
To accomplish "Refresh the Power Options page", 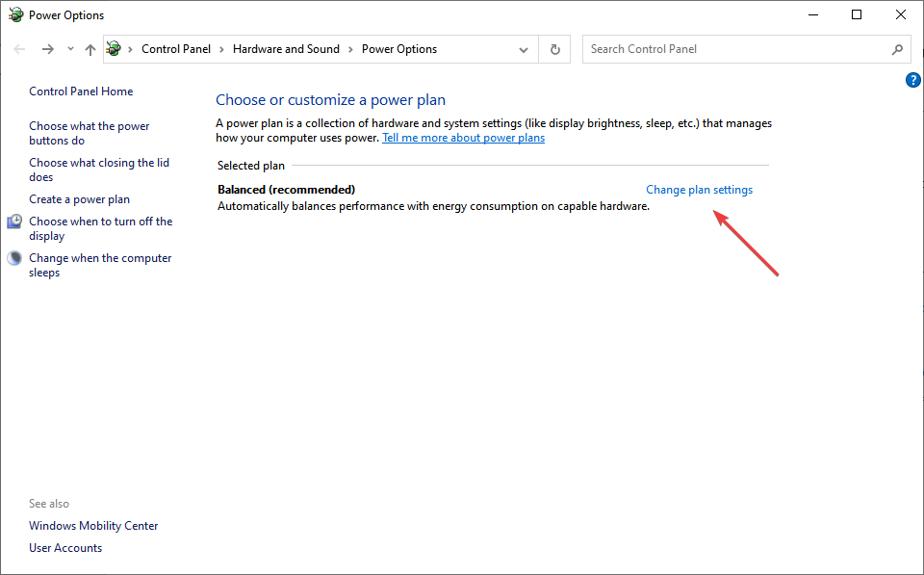I will pos(554,49).
